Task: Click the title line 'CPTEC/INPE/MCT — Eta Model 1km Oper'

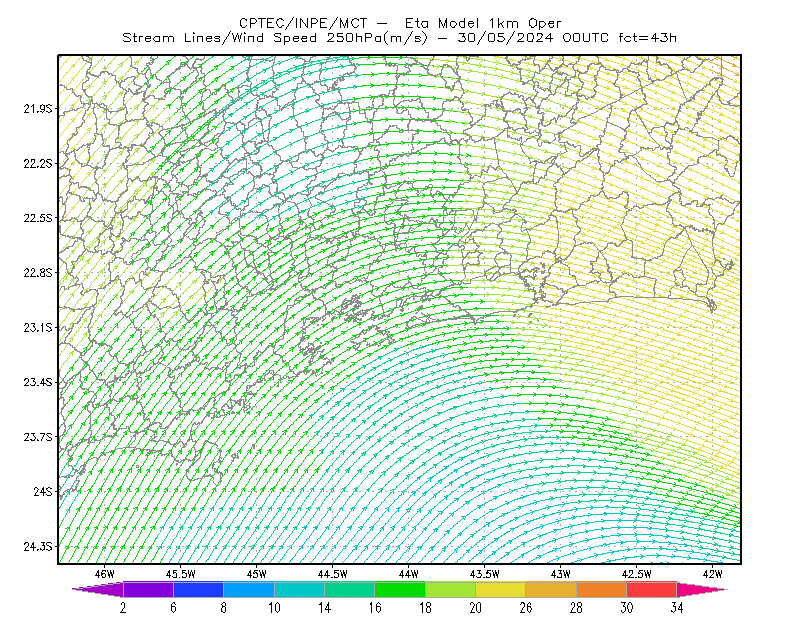Action: point(400,23)
